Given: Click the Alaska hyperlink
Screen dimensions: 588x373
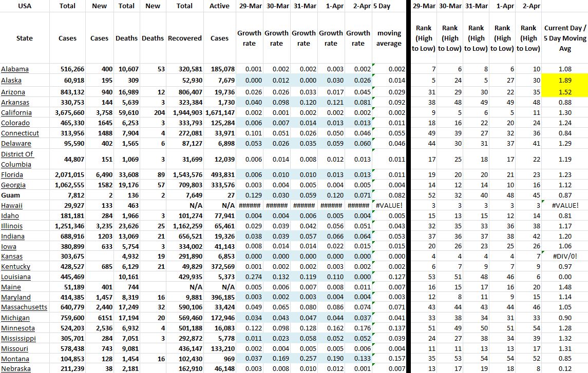Looking at the screenshot, I should pos(12,81).
